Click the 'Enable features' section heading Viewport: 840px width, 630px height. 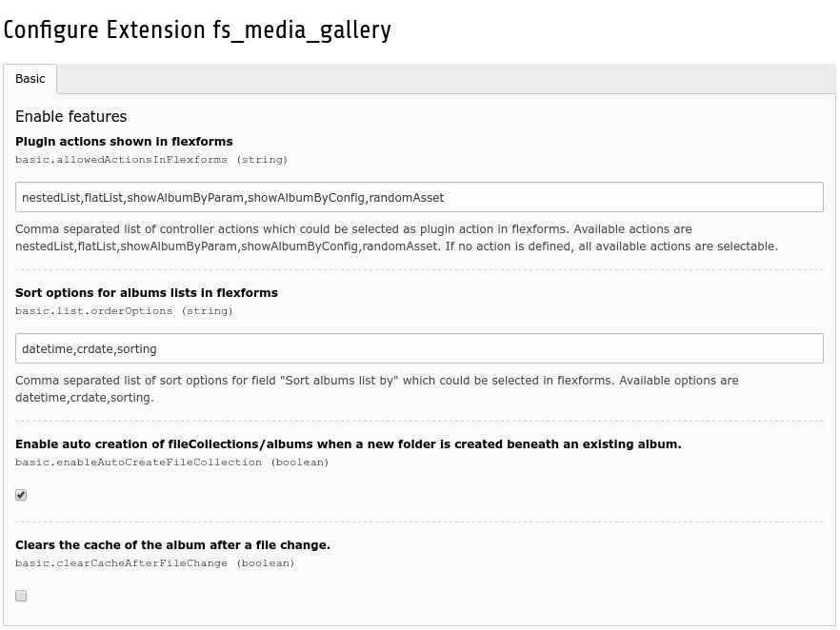click(x=70, y=117)
